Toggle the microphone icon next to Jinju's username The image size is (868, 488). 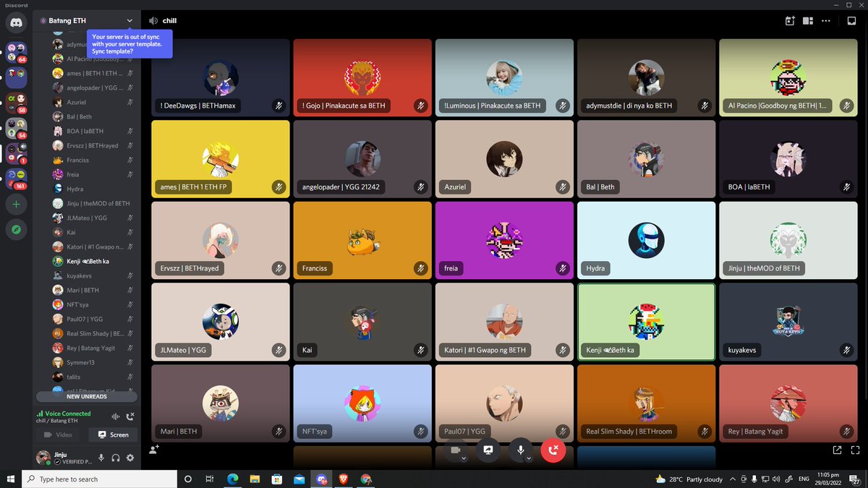click(x=101, y=458)
